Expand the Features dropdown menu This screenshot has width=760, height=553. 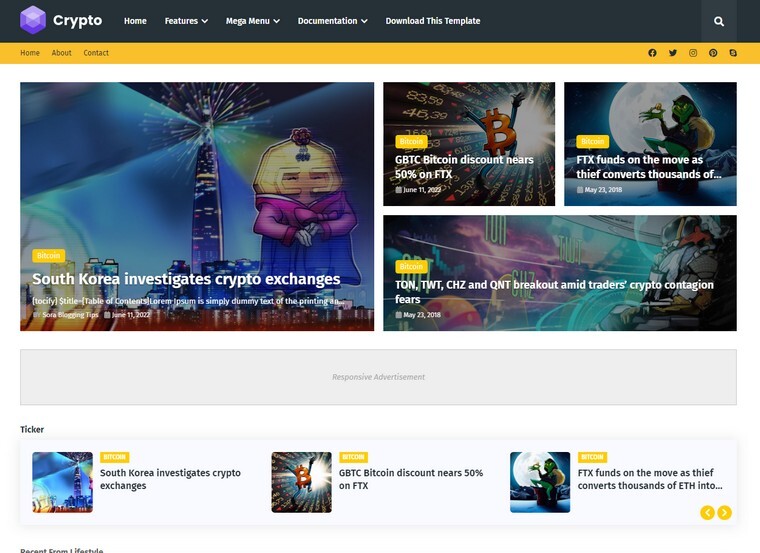click(x=186, y=21)
